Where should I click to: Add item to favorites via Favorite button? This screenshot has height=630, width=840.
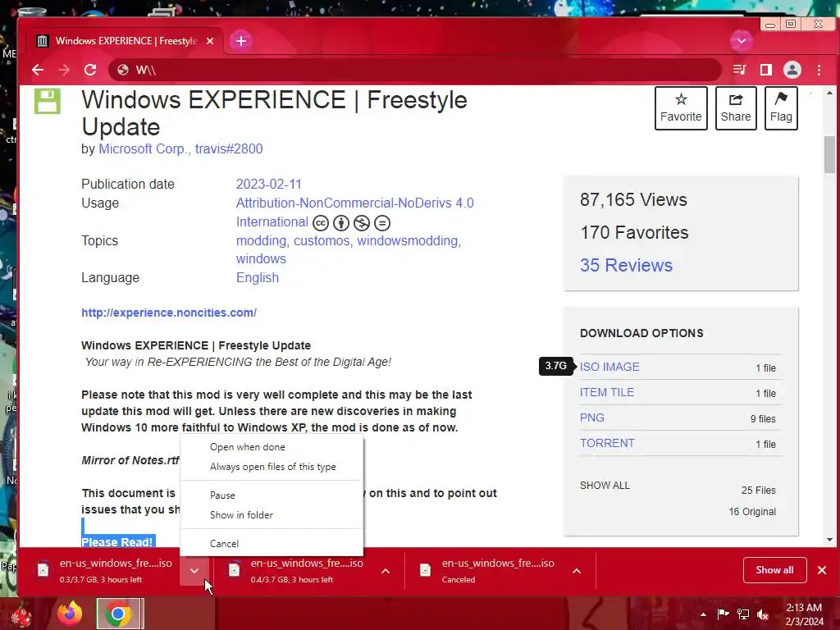tap(681, 108)
